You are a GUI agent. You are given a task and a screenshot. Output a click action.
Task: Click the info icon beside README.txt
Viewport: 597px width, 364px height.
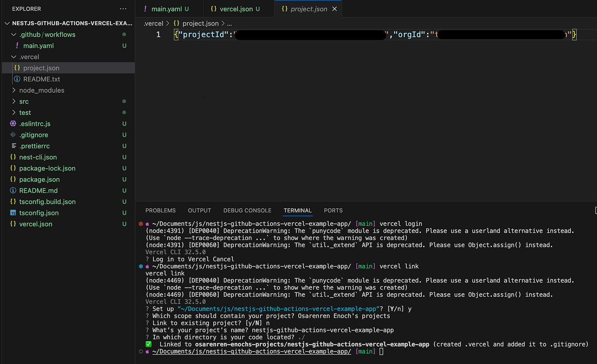coord(17,79)
